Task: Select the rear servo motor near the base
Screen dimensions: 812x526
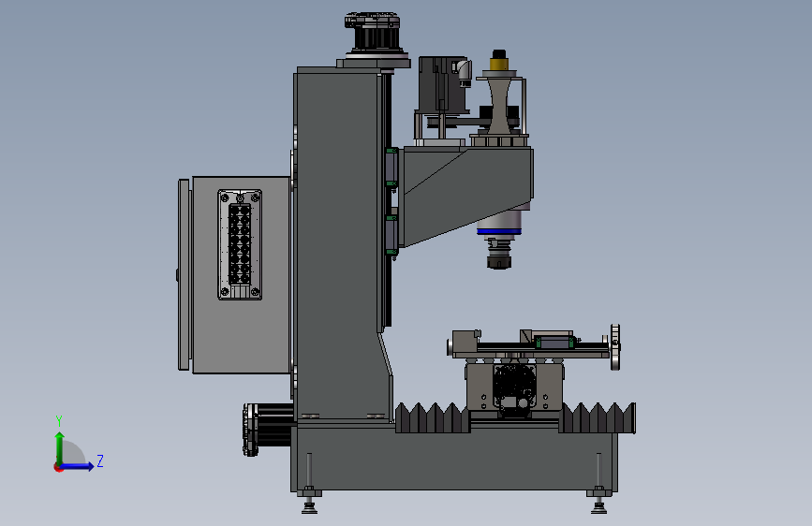Action: click(268, 429)
